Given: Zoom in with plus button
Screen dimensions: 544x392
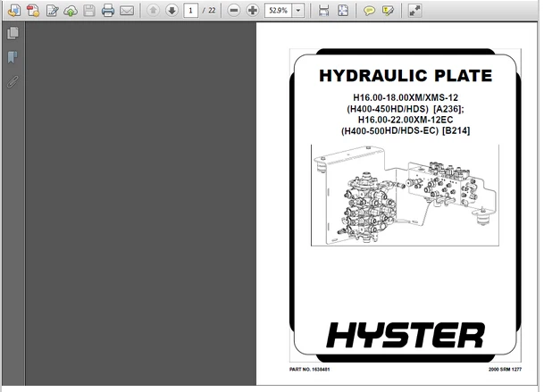Looking at the screenshot, I should pos(253,11).
